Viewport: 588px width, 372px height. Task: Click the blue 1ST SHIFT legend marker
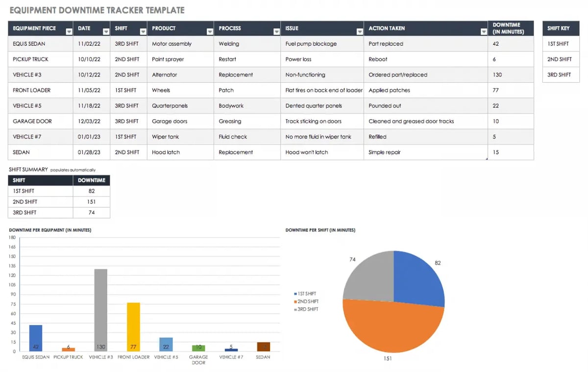(294, 293)
